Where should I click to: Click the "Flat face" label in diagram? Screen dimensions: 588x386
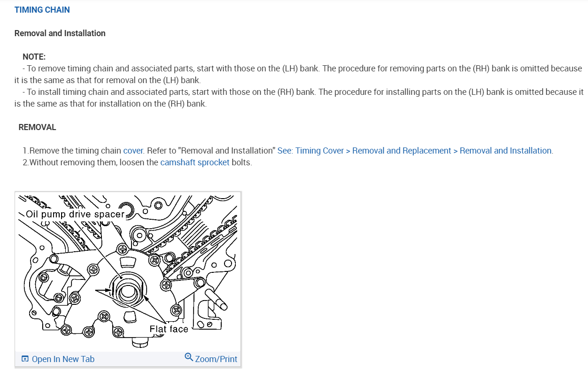[x=169, y=329]
